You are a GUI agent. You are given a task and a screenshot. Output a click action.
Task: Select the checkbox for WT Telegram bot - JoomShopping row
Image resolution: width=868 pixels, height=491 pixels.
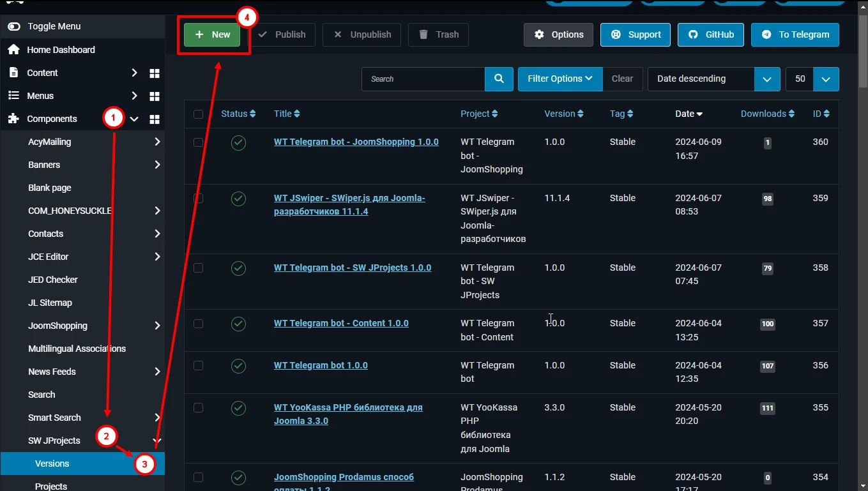198,142
